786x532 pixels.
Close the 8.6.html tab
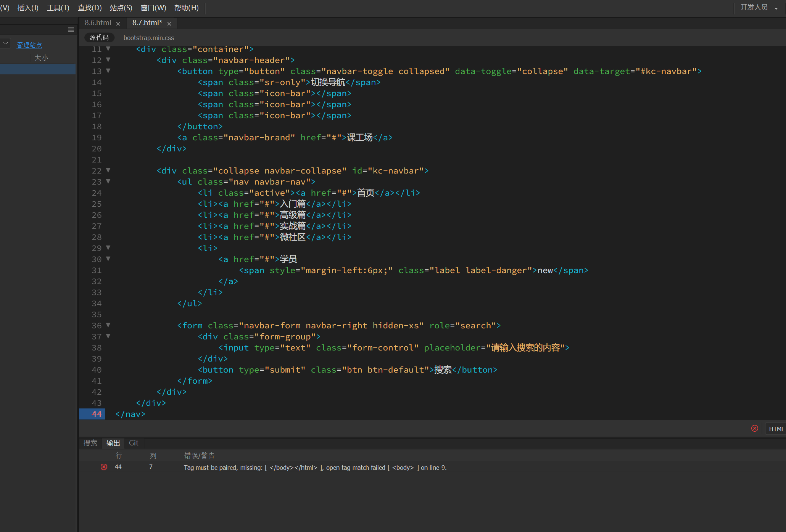click(x=118, y=24)
